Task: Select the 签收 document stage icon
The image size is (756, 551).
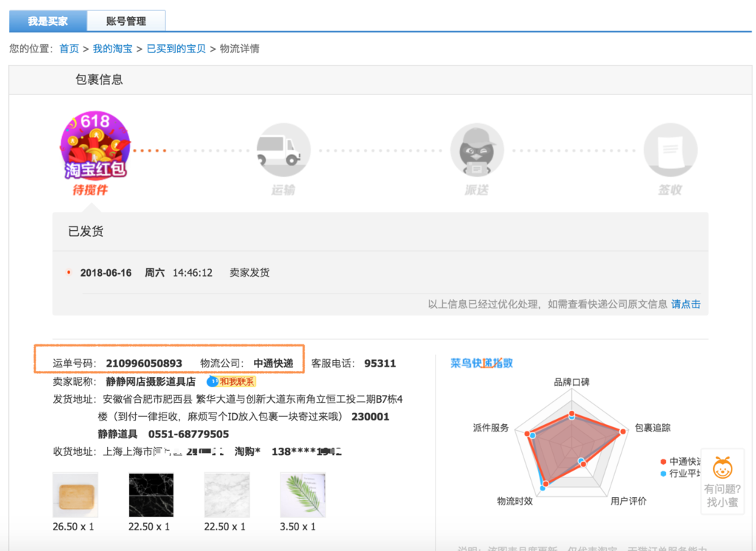Action: pos(670,149)
